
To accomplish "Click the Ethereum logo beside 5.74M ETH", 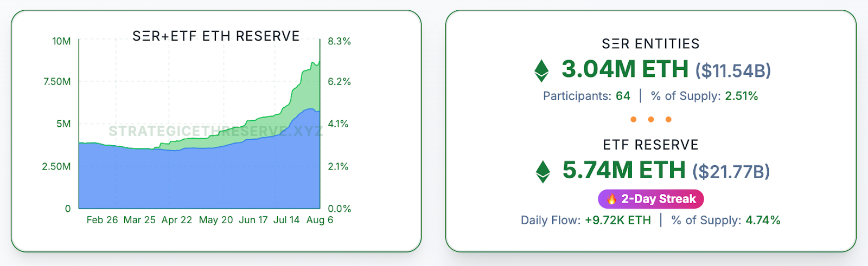I will 542,171.
